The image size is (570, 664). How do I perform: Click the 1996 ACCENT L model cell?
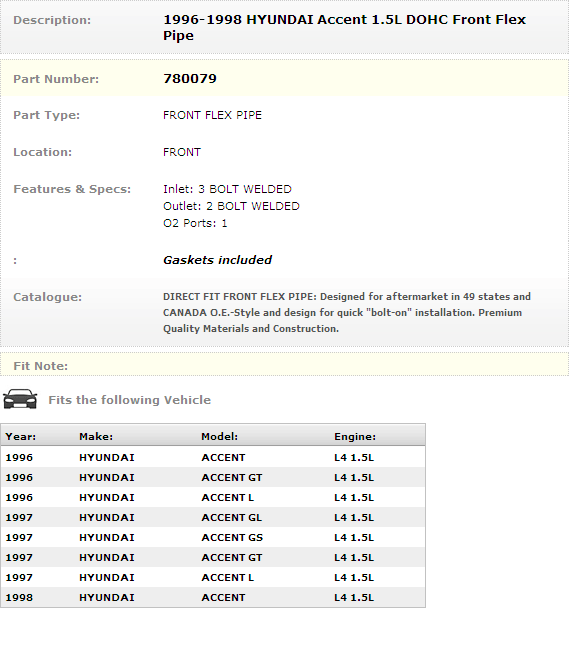(x=227, y=498)
